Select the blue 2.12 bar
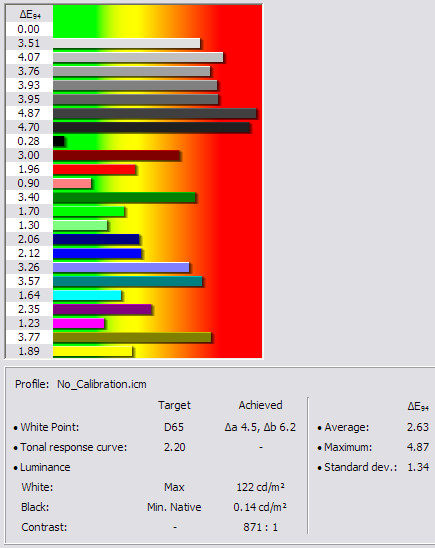Viewport: 435px width, 548px height. [97, 253]
